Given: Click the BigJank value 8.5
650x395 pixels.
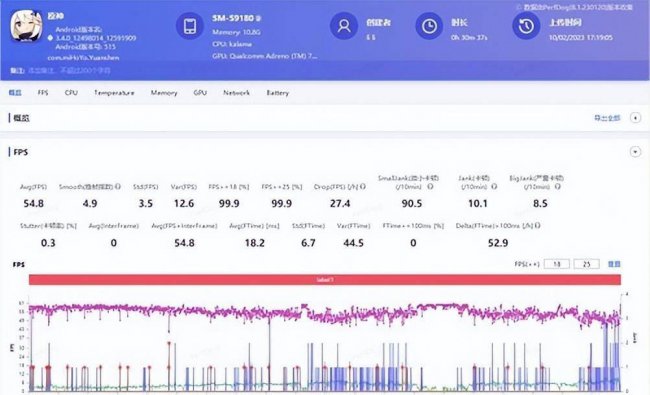Looking at the screenshot, I should pyautogui.click(x=540, y=204).
